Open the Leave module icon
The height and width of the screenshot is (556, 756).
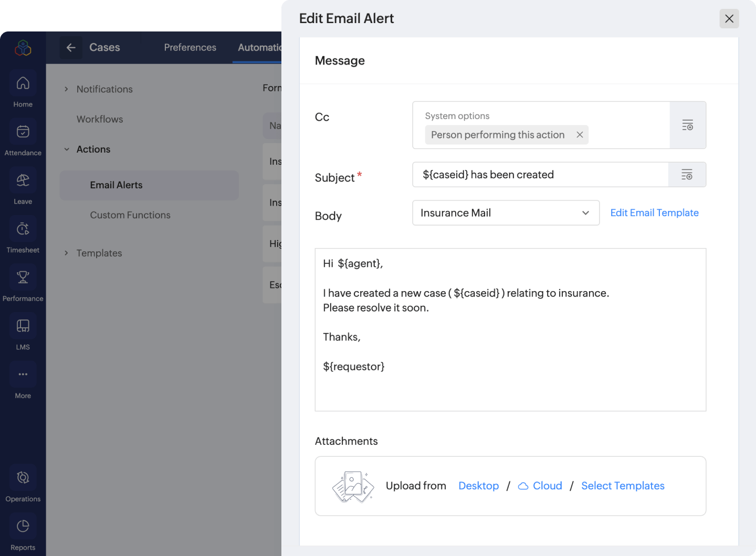click(23, 180)
